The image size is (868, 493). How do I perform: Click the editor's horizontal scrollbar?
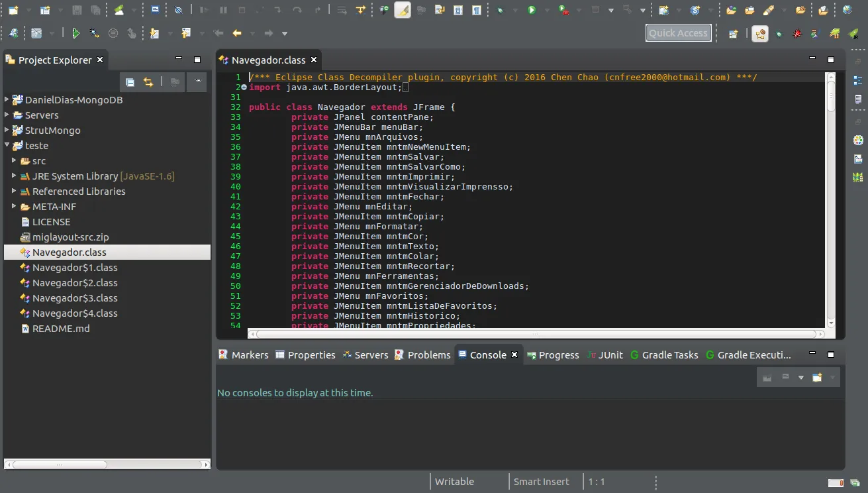coord(536,334)
